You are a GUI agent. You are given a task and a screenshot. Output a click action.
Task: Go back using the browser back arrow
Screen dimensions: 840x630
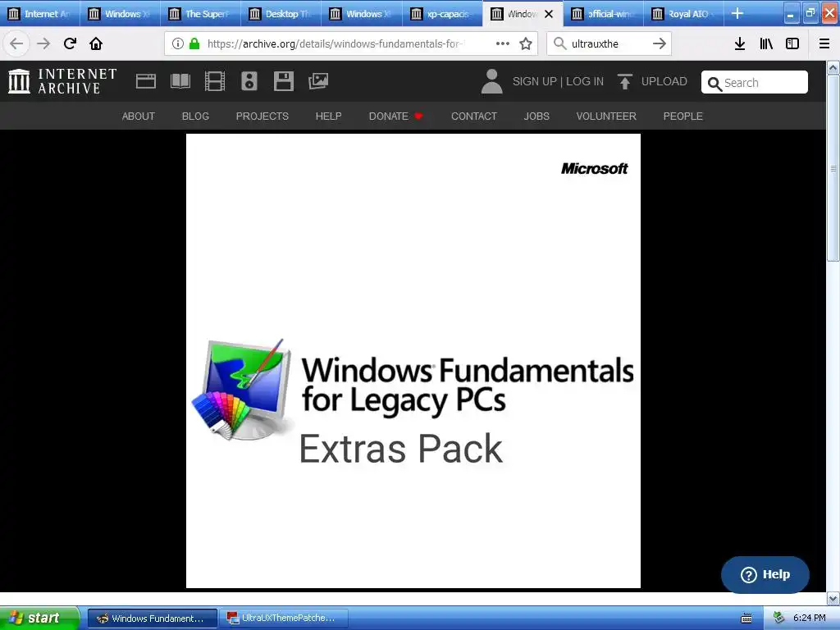point(16,43)
